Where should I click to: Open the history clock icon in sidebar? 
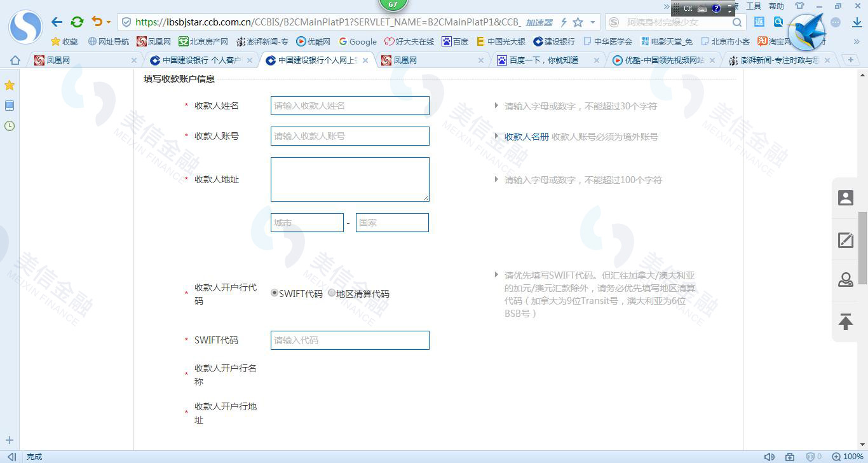point(10,126)
